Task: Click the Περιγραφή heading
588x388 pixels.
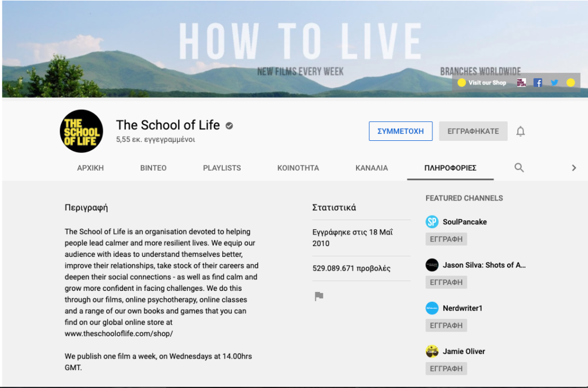Action: tap(86, 208)
